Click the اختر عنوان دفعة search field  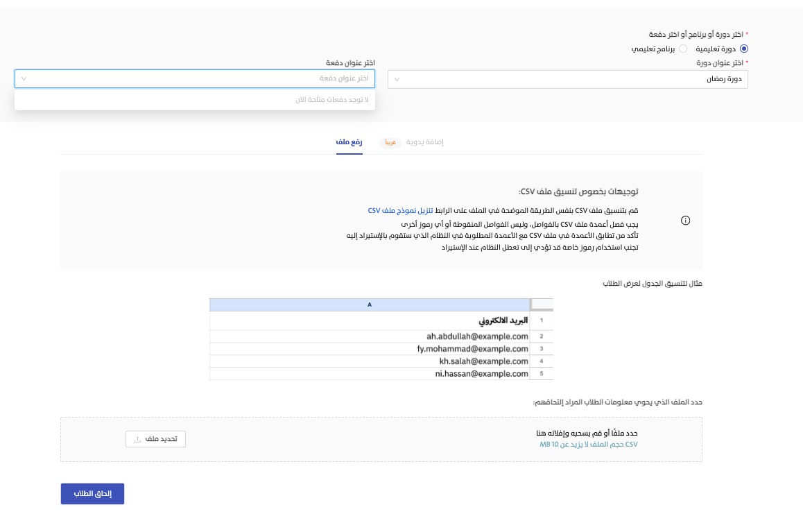[x=201, y=79]
